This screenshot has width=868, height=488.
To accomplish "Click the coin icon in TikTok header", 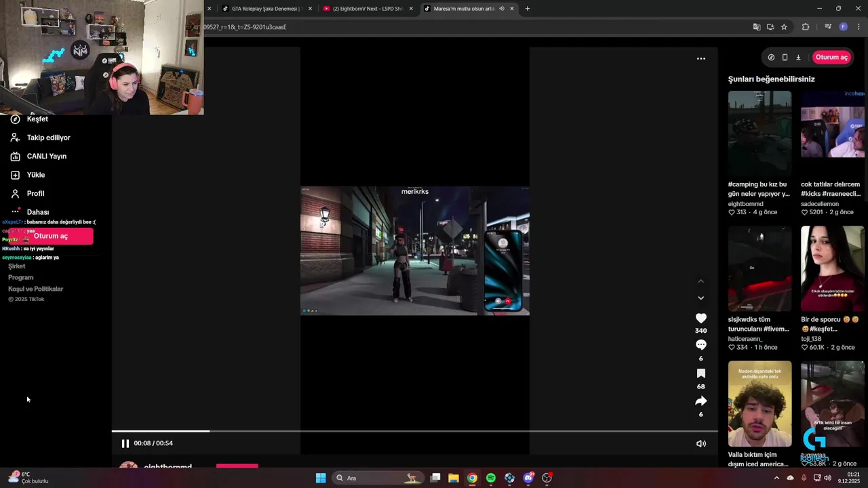I will click(x=771, y=58).
